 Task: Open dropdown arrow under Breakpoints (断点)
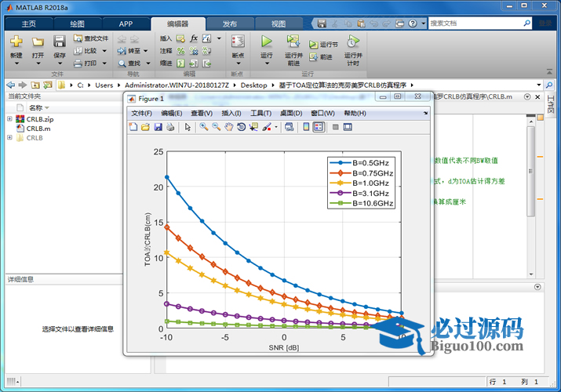(x=238, y=64)
